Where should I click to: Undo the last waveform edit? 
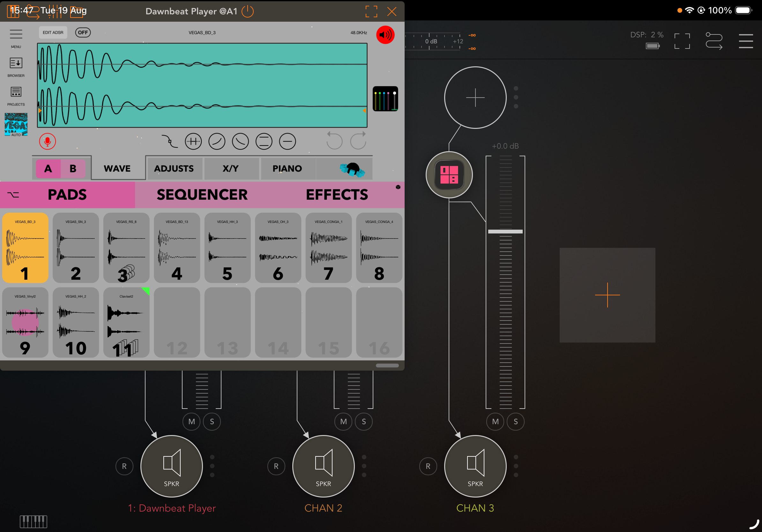point(334,141)
